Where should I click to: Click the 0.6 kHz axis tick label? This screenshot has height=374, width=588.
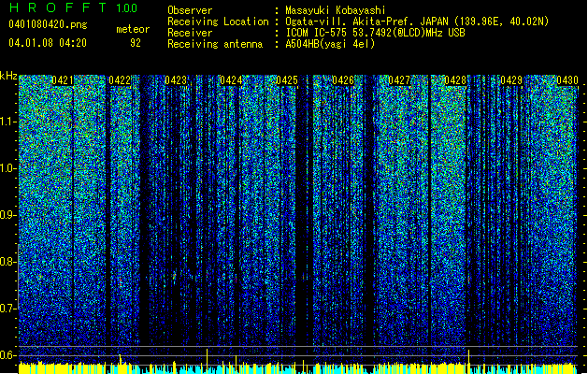coord(7,355)
